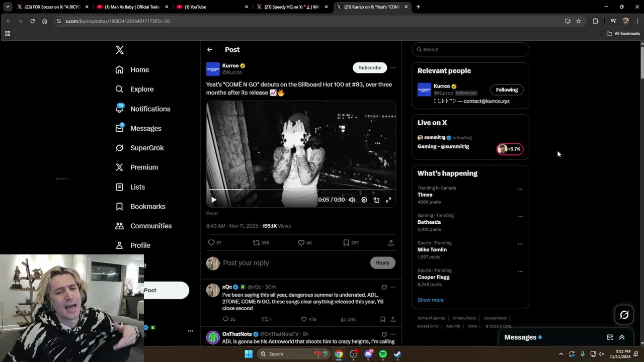Repost the post with 366 reposts
Viewport: 644px width, 362px height.
(x=261, y=242)
